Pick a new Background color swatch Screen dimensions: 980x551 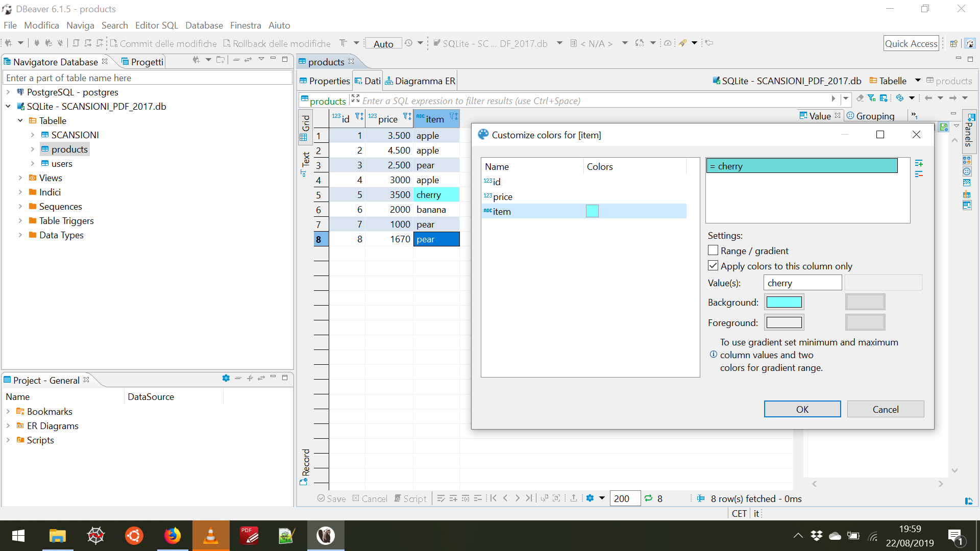(785, 302)
